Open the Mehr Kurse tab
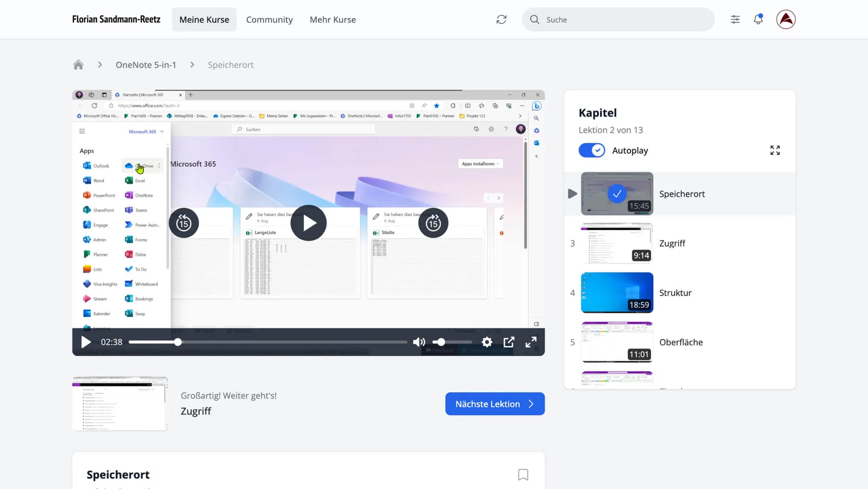Image resolution: width=868 pixels, height=489 pixels. click(x=333, y=20)
